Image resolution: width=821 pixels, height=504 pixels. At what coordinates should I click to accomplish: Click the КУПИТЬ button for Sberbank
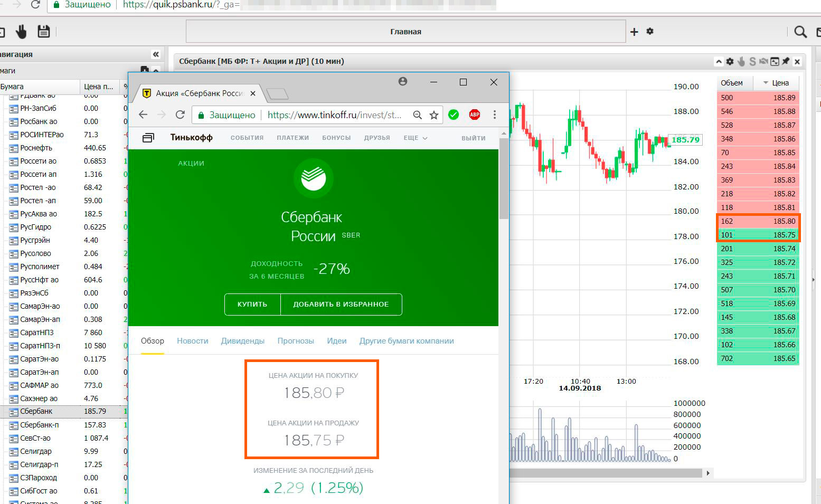[x=252, y=305]
